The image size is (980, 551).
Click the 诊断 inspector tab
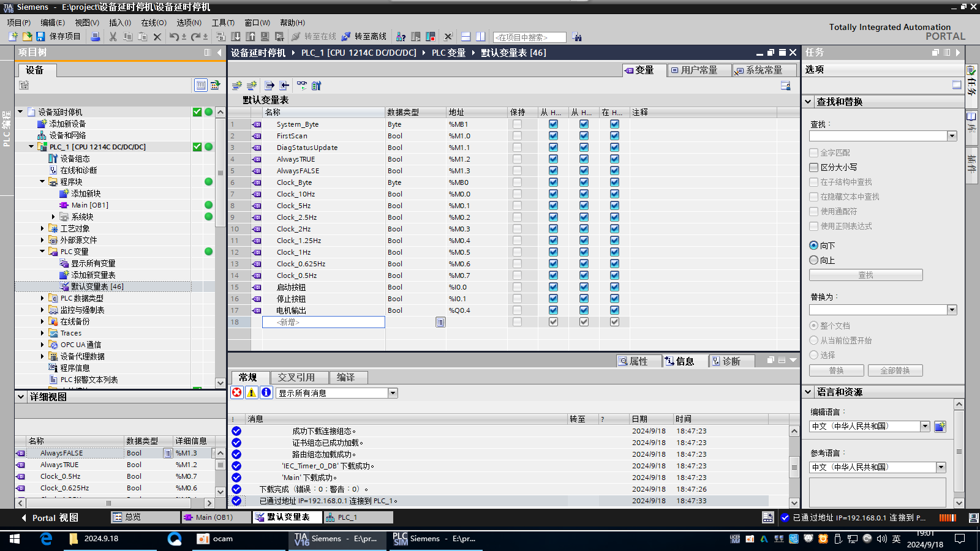[731, 361]
